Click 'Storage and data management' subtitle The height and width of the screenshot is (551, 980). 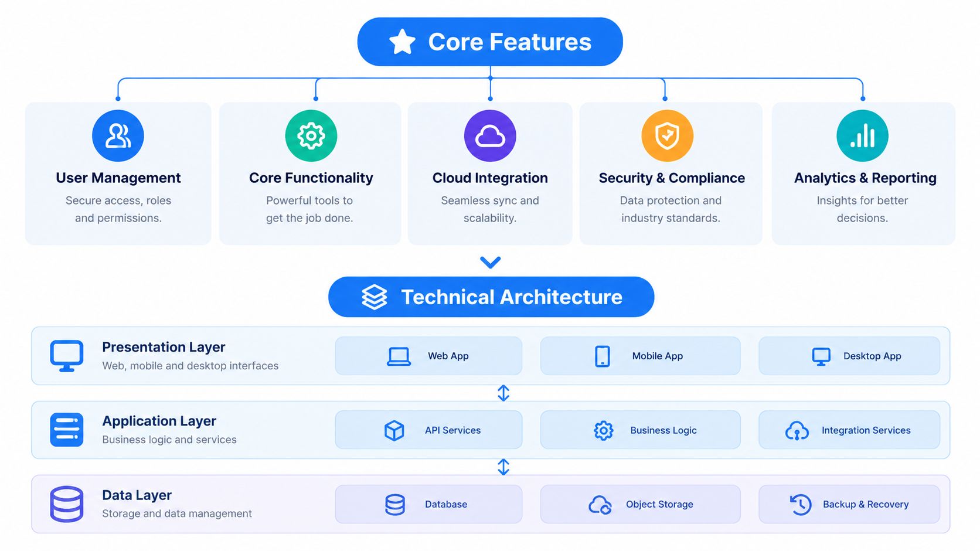coord(177,513)
